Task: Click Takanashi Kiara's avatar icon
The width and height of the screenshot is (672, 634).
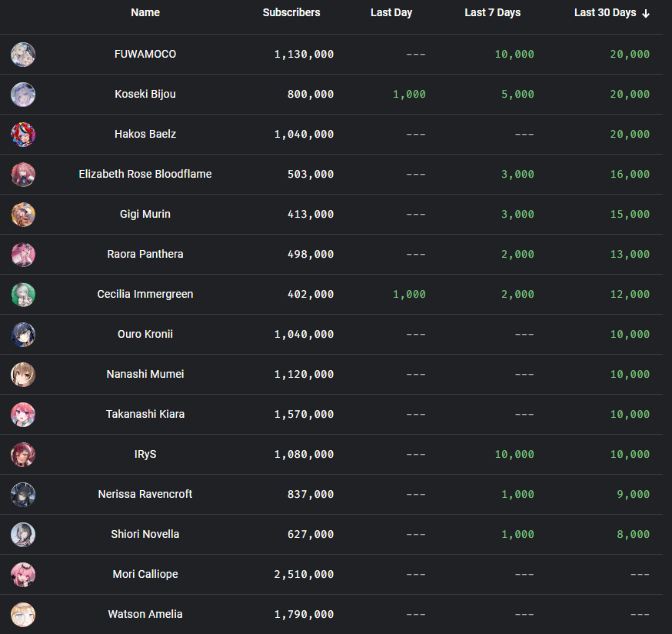Action: coord(23,415)
